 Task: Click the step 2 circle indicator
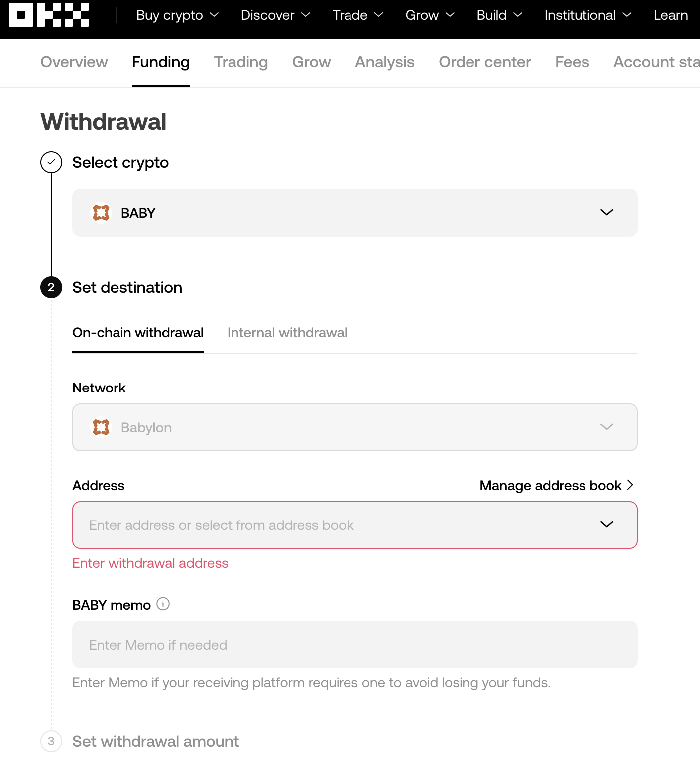[51, 287]
